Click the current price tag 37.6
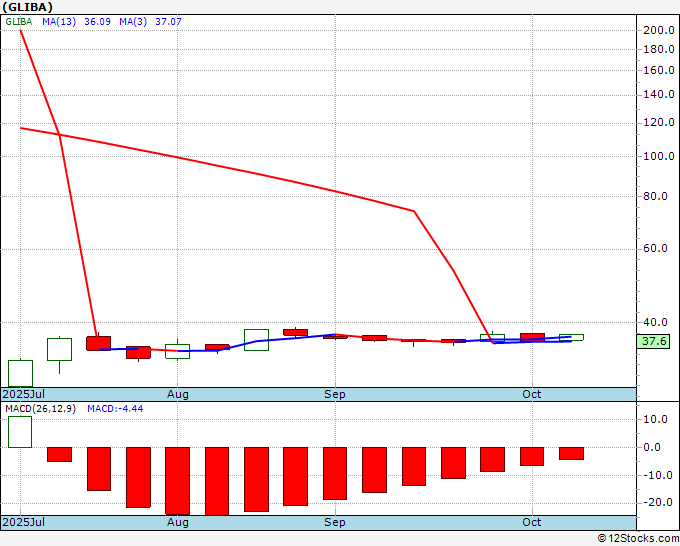The width and height of the screenshot is (680, 546). (x=654, y=341)
